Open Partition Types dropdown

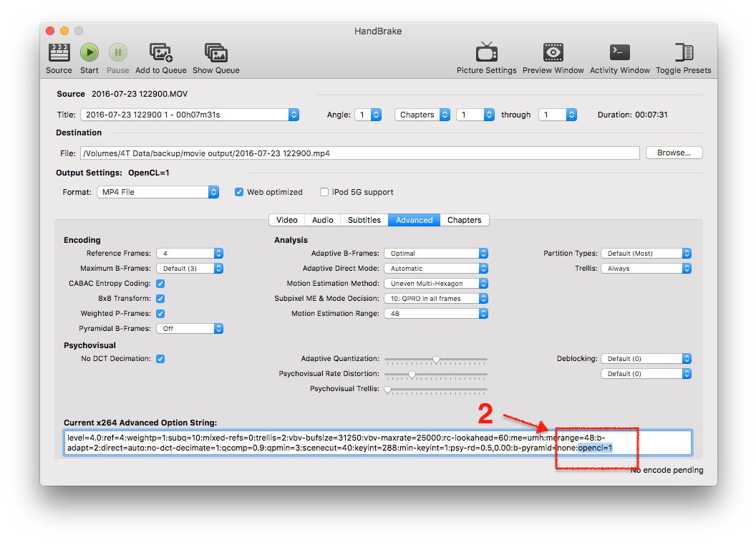coord(646,253)
